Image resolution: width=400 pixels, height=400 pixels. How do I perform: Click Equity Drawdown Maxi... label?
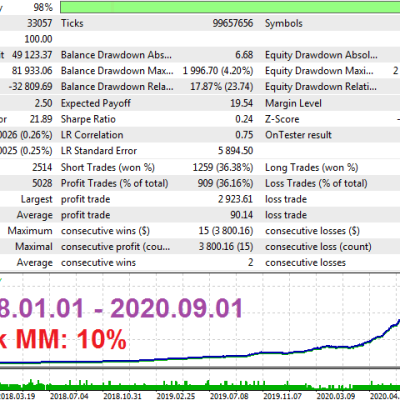(x=319, y=71)
